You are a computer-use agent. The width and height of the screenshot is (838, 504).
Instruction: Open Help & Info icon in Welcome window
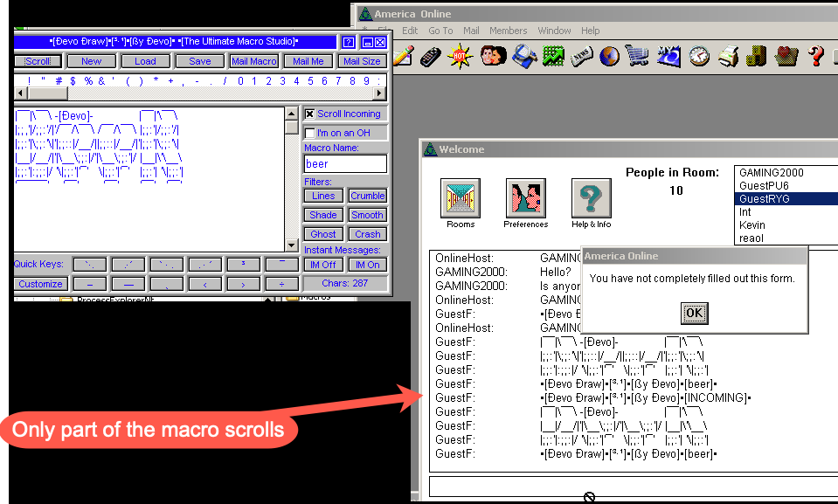point(591,198)
